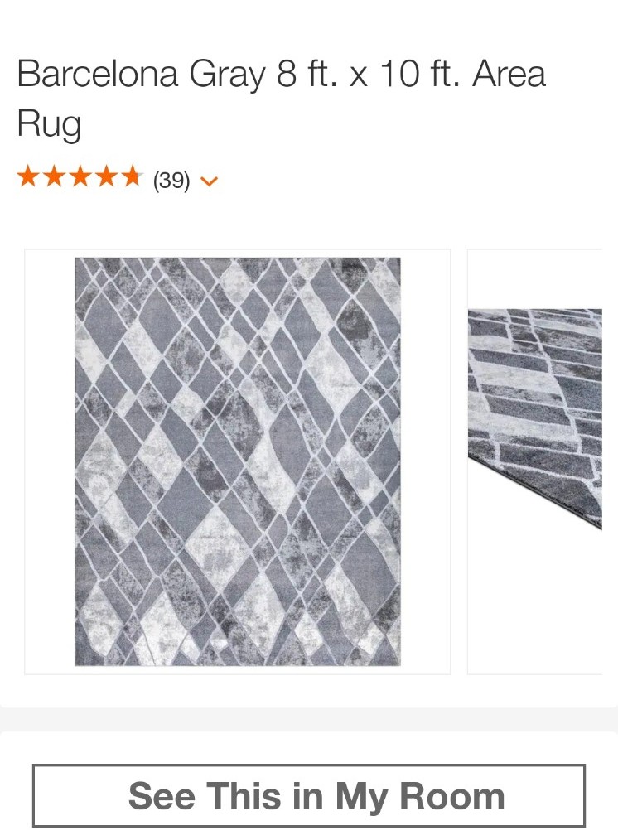
Task: Open the (39) review count
Action: [171, 181]
